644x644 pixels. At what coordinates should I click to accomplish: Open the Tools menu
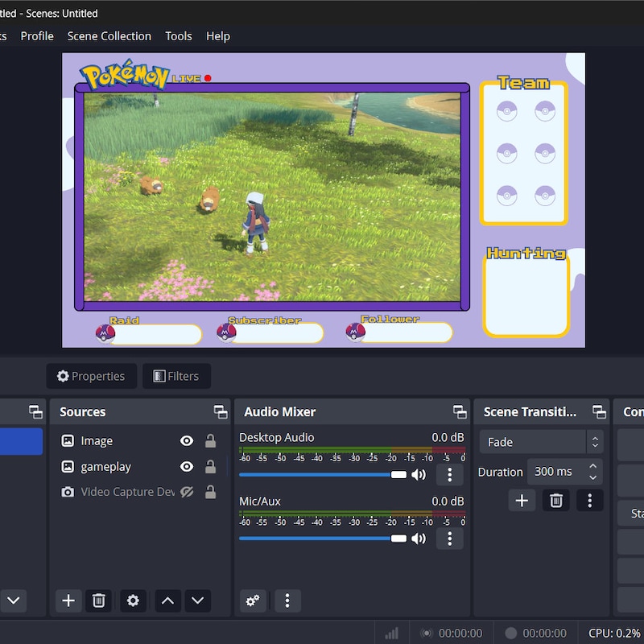pyautogui.click(x=178, y=35)
